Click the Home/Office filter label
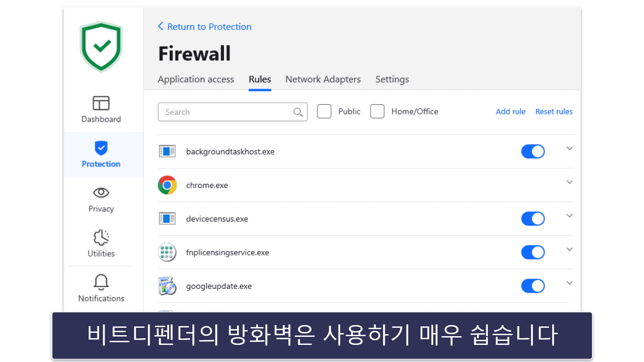 415,111
